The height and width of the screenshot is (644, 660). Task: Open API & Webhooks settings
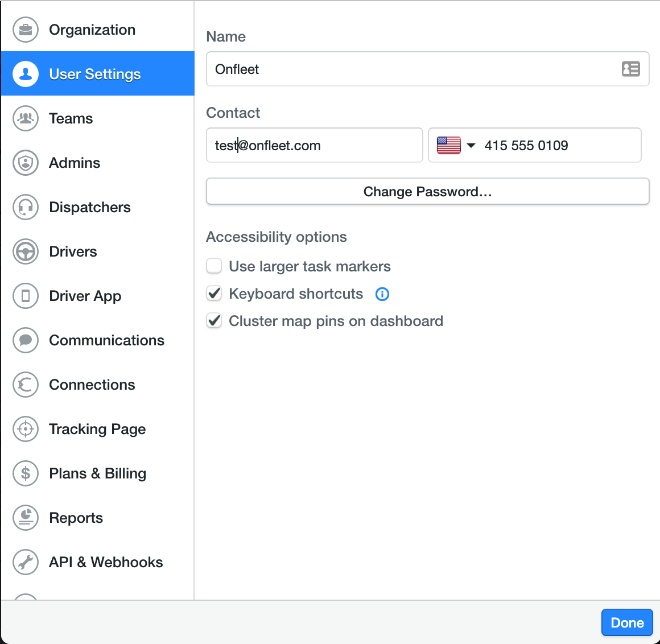pos(98,562)
